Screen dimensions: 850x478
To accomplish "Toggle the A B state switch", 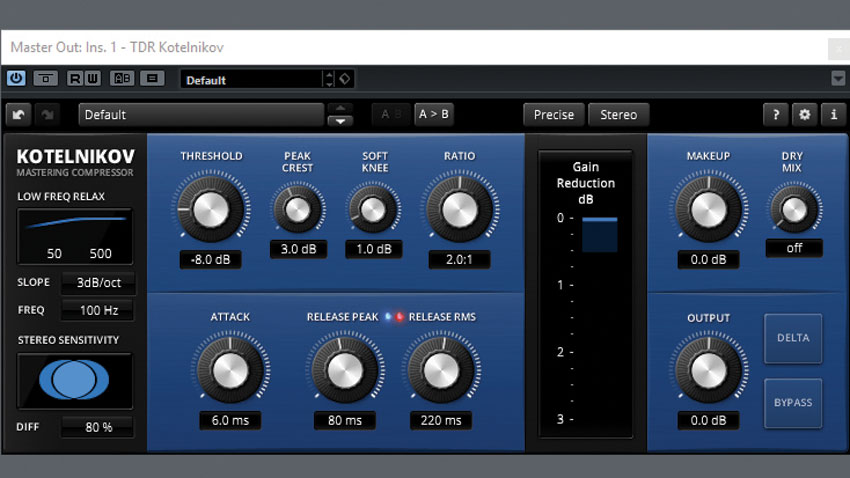I will point(391,114).
